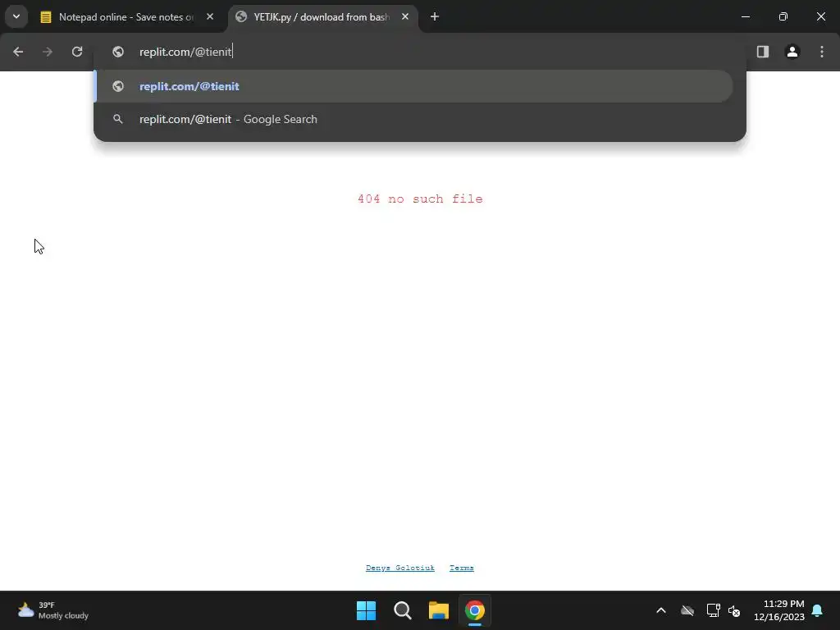Viewport: 840px width, 630px height.
Task: Reload the current page
Action: coord(77,52)
